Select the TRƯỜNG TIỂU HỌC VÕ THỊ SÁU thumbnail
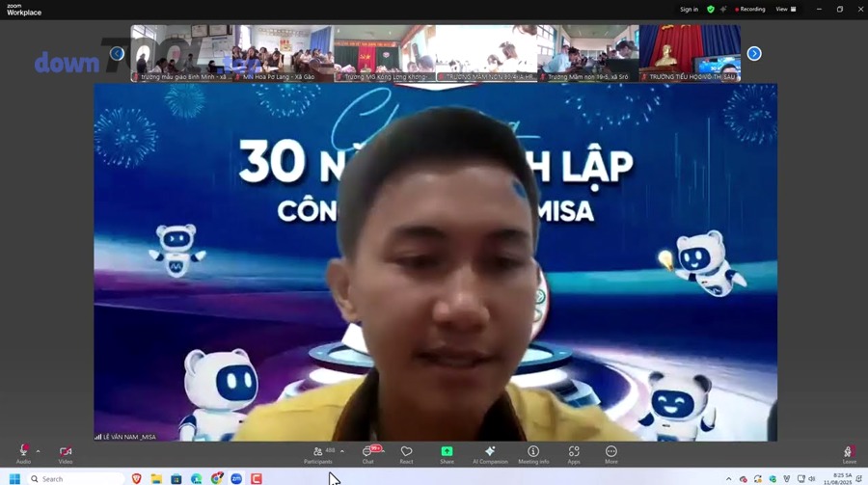Image resolution: width=868 pixels, height=485 pixels. coord(690,53)
